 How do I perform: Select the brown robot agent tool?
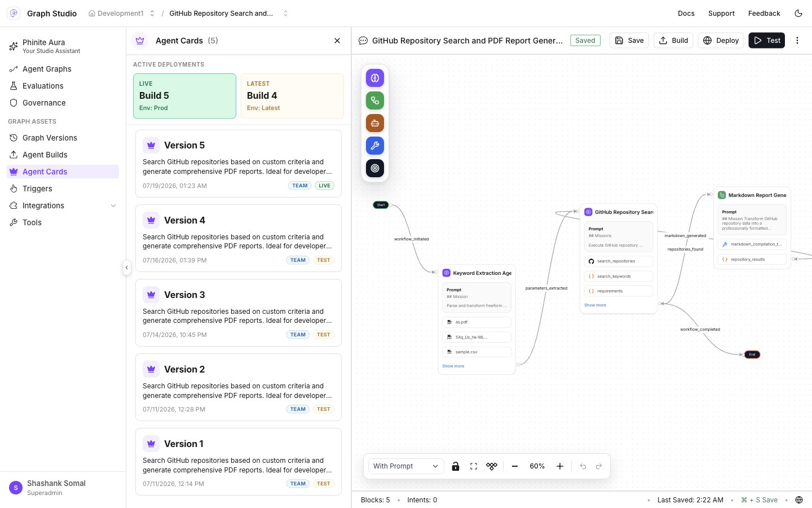375,123
